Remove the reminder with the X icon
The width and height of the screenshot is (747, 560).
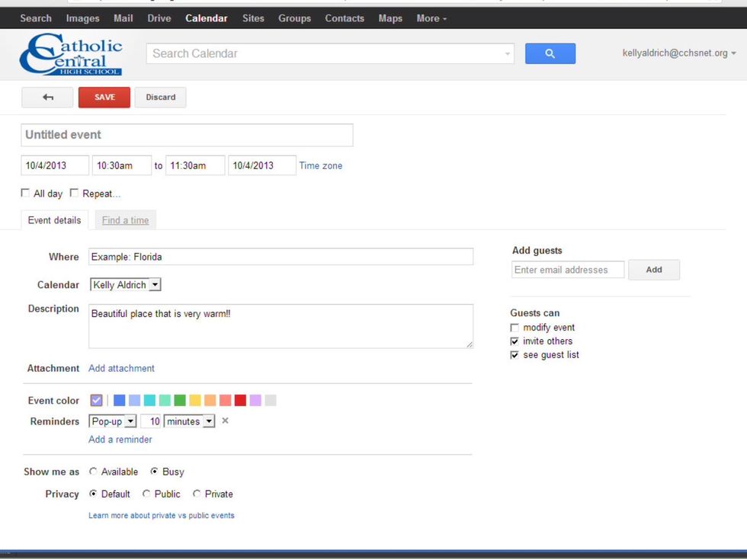click(225, 421)
